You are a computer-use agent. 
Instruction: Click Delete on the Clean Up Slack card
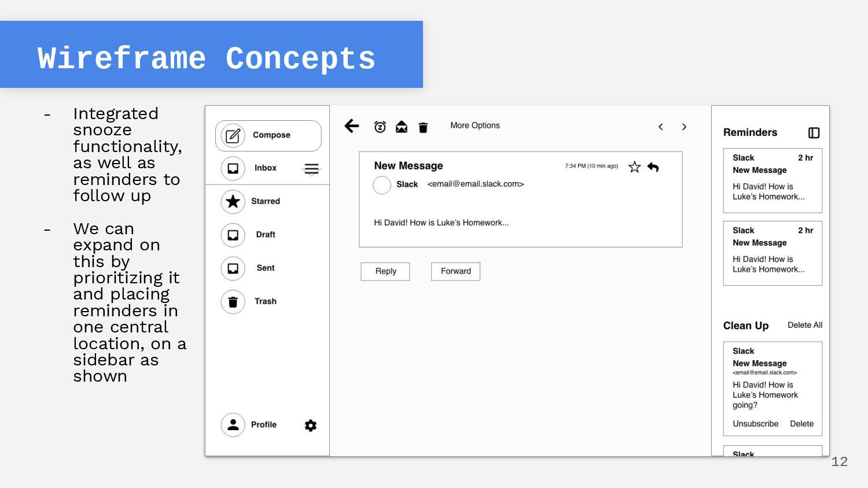click(x=802, y=424)
